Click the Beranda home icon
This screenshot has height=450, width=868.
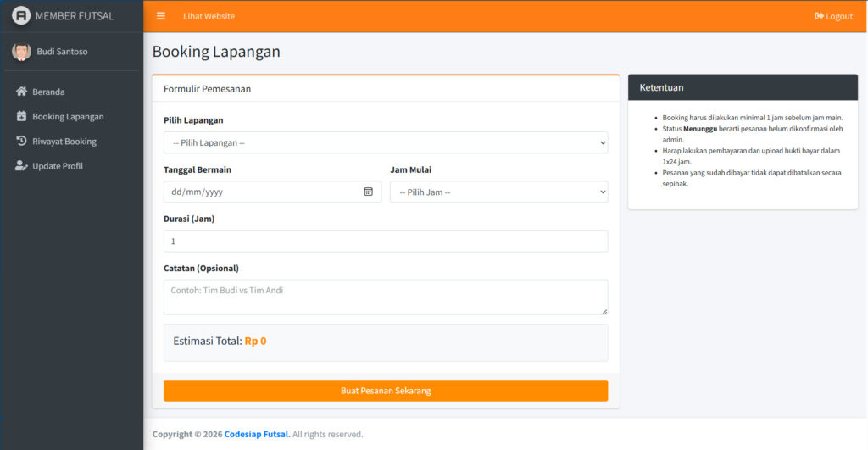click(x=22, y=92)
